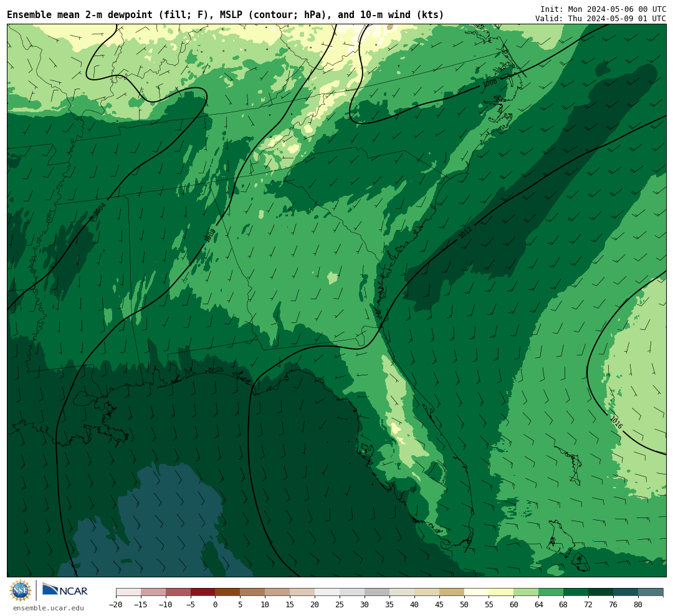Pick the dusty pink swatch between -15 and -10
673x616 pixels.
point(153,592)
